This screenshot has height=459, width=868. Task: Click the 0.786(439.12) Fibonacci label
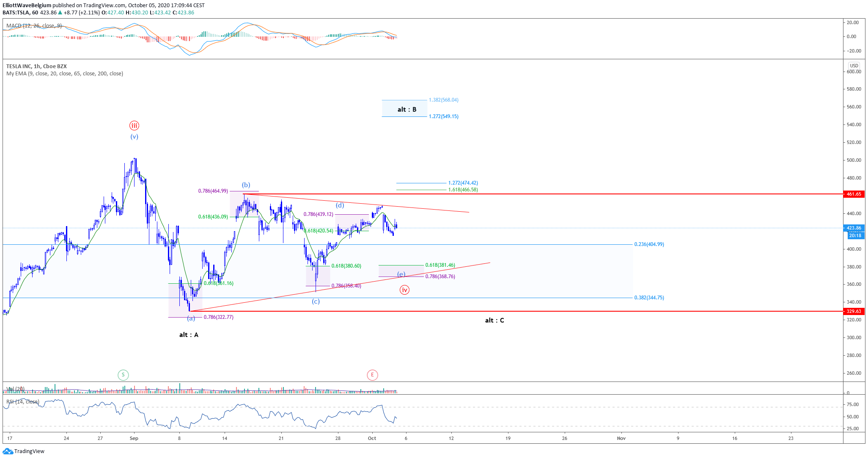[319, 214]
